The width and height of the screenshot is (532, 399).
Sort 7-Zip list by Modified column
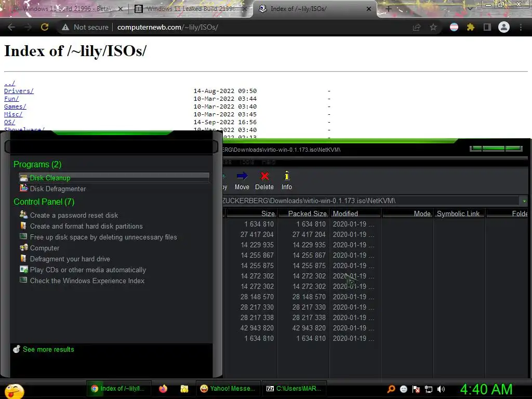355,214
